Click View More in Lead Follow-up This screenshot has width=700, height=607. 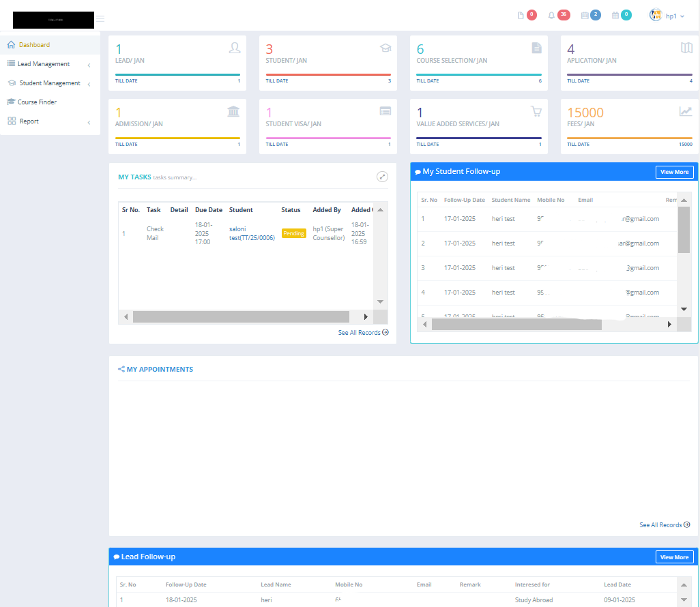pos(674,557)
